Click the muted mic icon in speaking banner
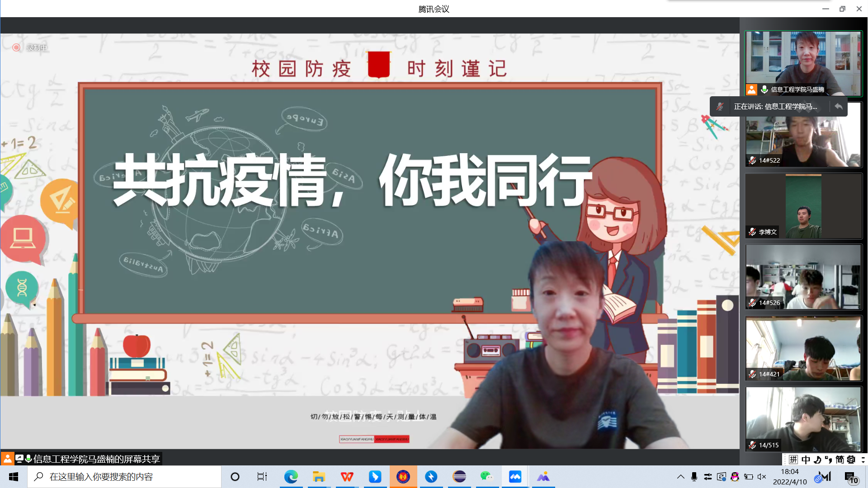Image resolution: width=868 pixels, height=488 pixels. coord(720,107)
